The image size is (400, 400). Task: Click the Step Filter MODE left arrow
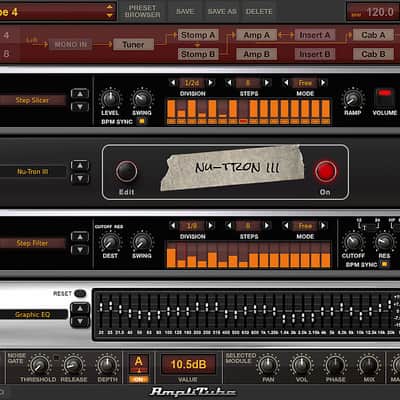286,226
